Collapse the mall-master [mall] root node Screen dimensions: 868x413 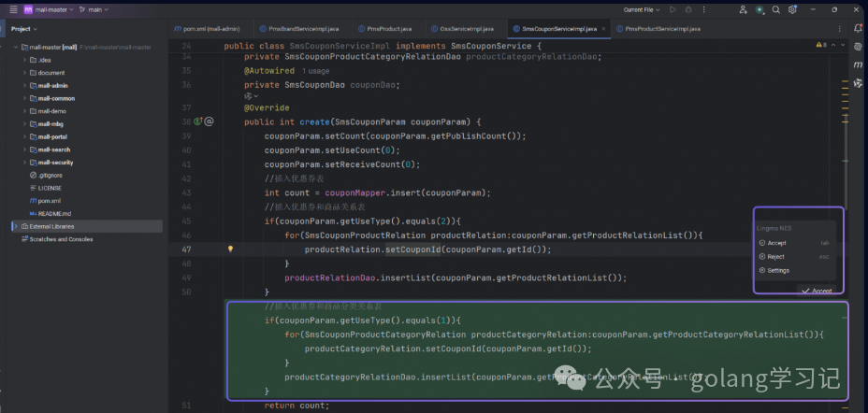click(x=16, y=47)
